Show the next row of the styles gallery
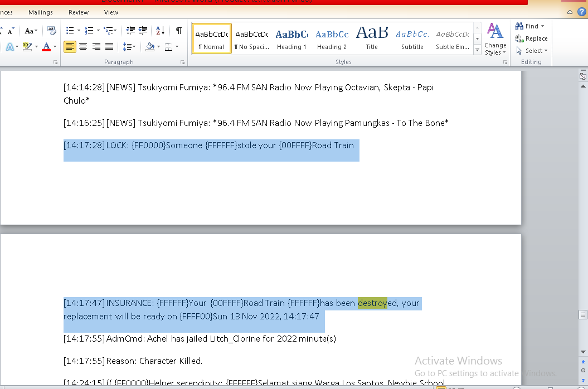 (x=478, y=38)
